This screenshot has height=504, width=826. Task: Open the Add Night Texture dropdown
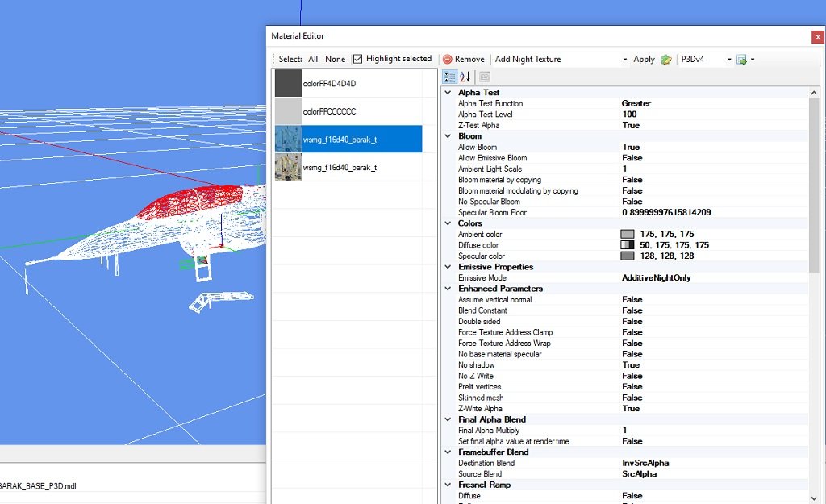click(624, 59)
